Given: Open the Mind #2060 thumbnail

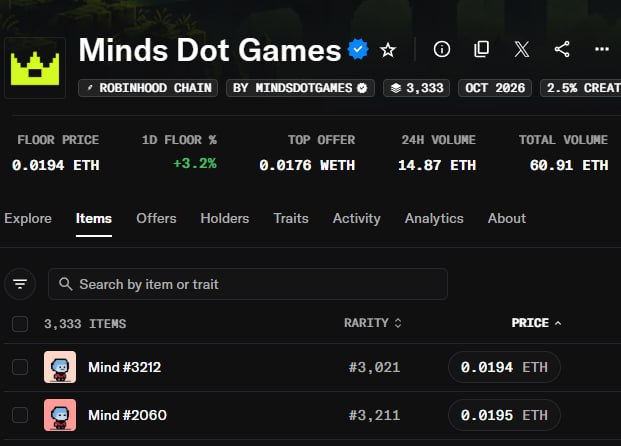Looking at the screenshot, I should pos(60,415).
